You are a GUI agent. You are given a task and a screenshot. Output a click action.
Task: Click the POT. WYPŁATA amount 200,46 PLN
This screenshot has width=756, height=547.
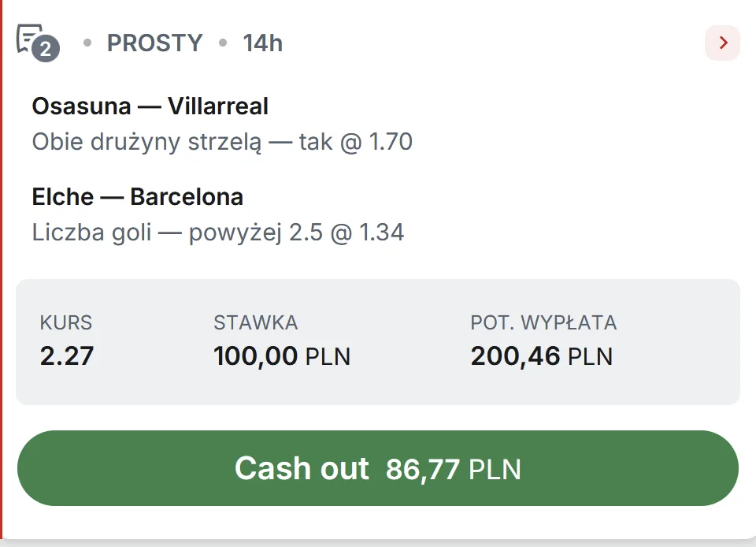(x=540, y=355)
